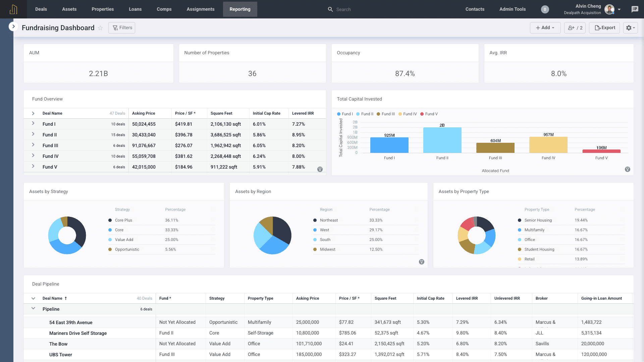Screen dimensions: 644x362
Task: Expand the Fund IV row
Action: tap(33, 156)
